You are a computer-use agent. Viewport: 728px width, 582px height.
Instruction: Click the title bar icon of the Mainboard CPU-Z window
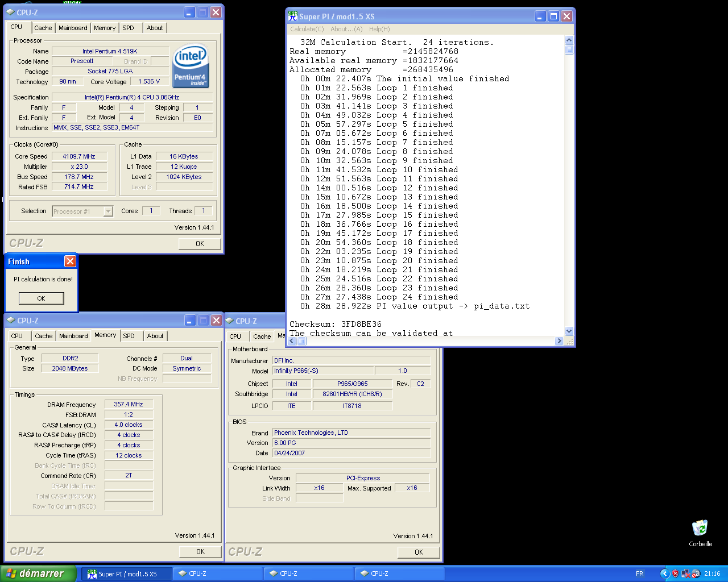click(230, 321)
